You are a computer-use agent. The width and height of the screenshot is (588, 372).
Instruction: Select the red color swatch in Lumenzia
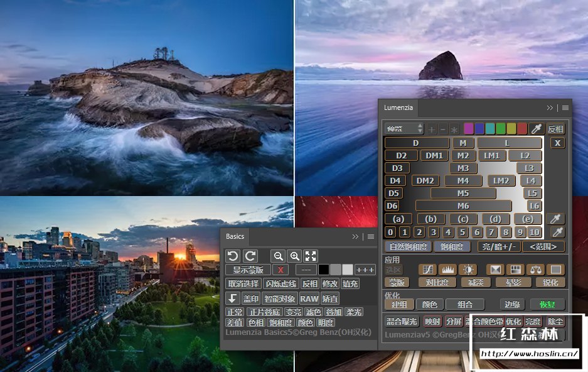522,129
